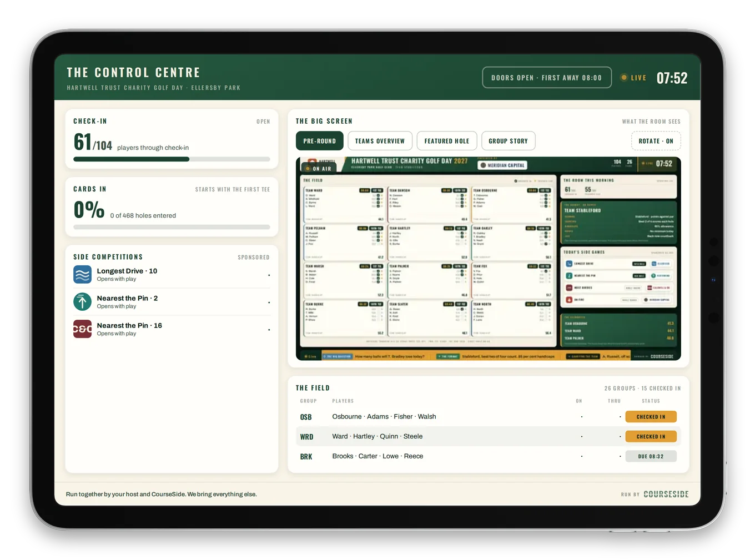The height and width of the screenshot is (560, 755).
Task: Click the 07:52 clock in the header
Action: click(672, 78)
